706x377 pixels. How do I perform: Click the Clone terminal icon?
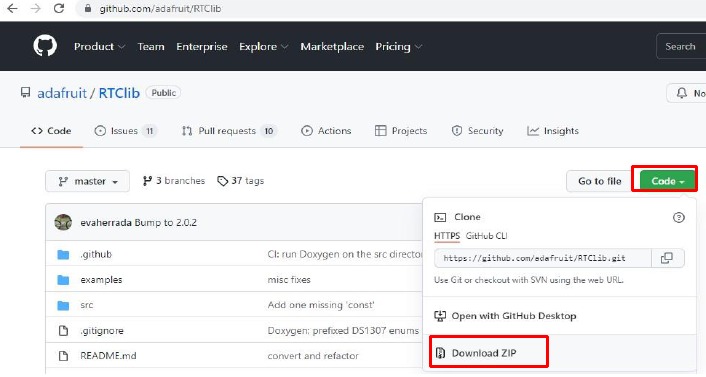click(x=440, y=218)
